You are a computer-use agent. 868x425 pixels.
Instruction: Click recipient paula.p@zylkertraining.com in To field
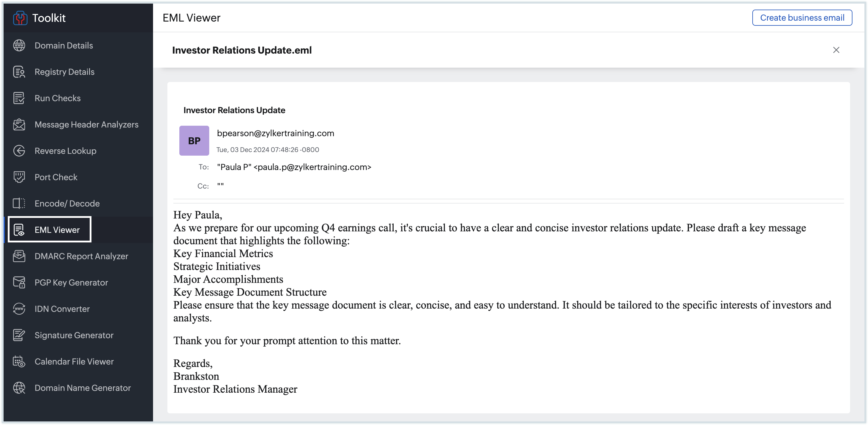coord(312,167)
